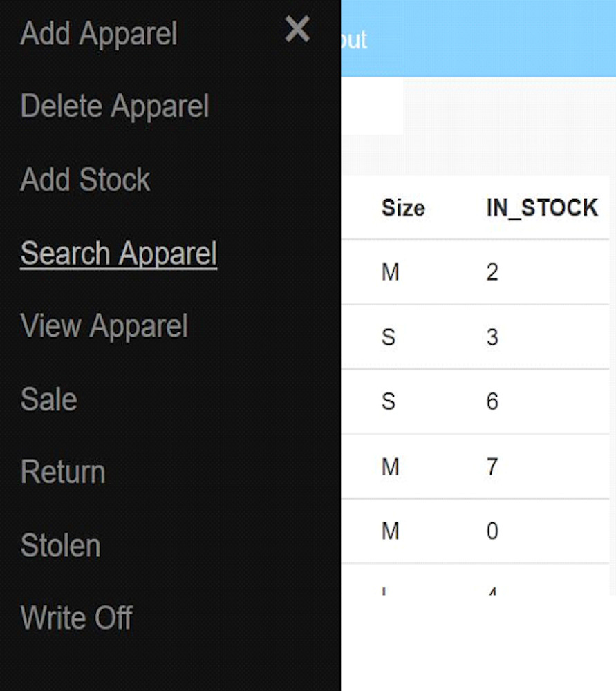Image resolution: width=616 pixels, height=691 pixels.
Task: Click the stock value 0 cell
Action: [492, 531]
